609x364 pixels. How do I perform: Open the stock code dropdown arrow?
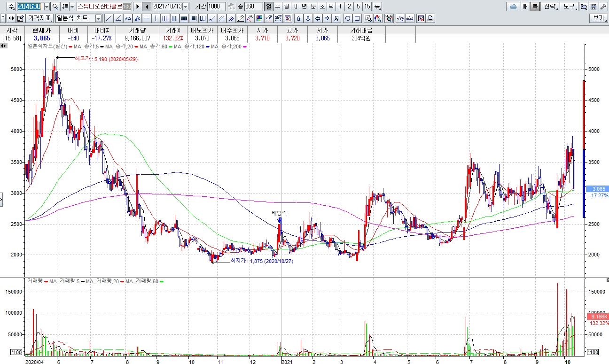[x=47, y=7]
